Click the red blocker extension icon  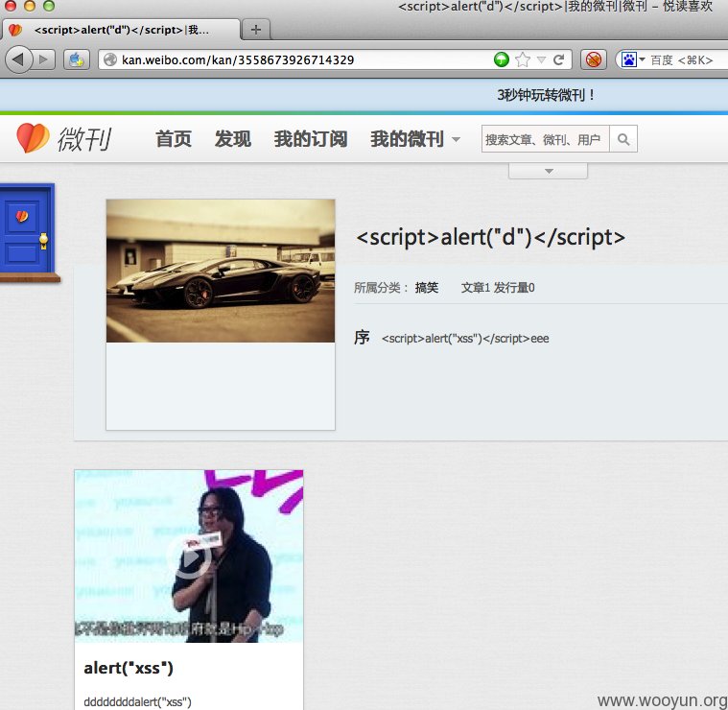(x=594, y=59)
